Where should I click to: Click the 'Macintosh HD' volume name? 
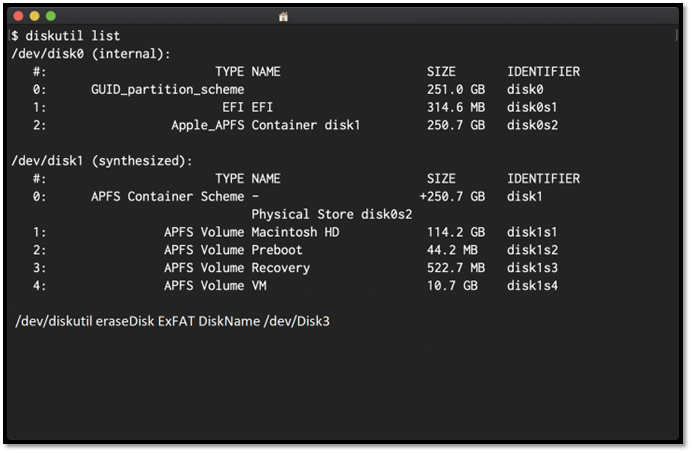coord(295,232)
